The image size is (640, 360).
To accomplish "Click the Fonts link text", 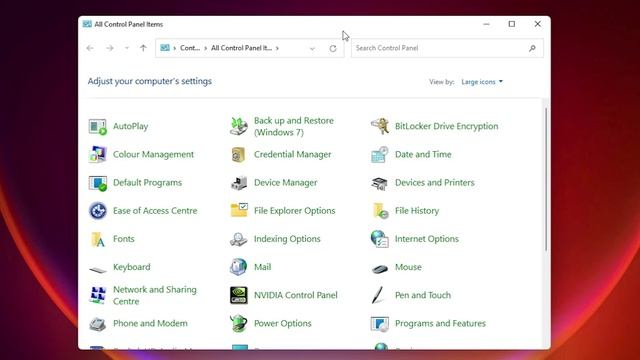I will point(124,239).
